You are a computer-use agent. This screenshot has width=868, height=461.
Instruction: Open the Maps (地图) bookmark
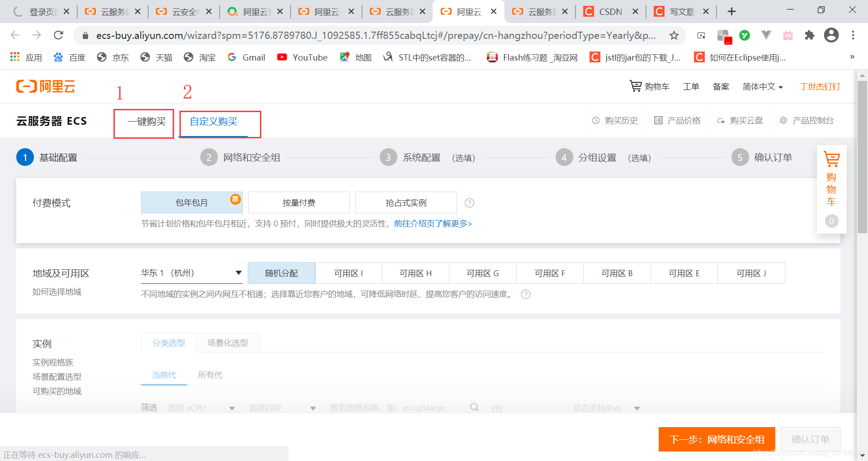pyautogui.click(x=356, y=57)
